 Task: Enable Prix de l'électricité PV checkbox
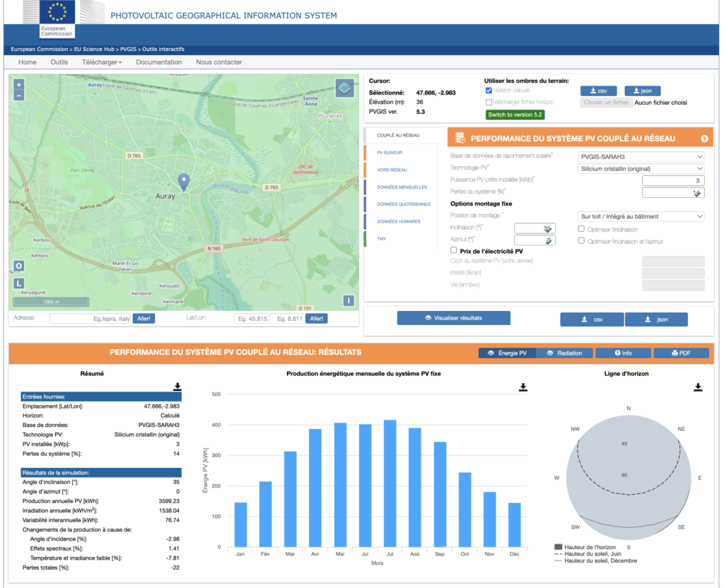pos(454,250)
